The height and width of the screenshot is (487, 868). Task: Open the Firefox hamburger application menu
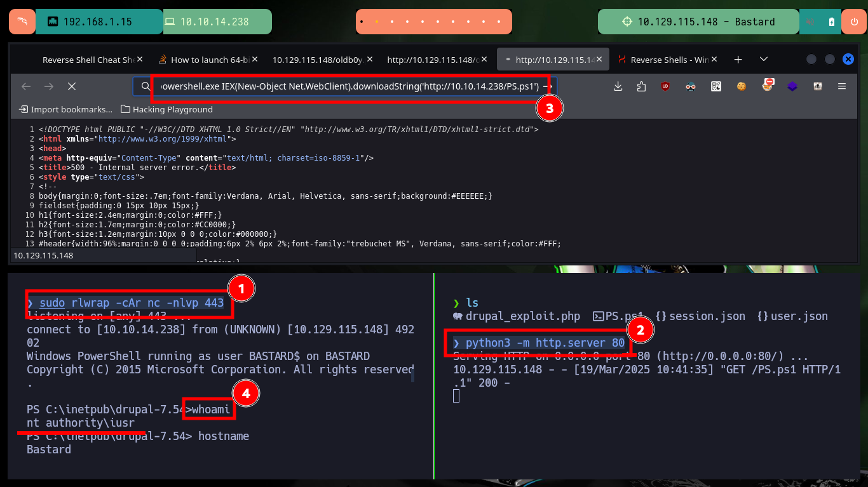click(x=842, y=86)
